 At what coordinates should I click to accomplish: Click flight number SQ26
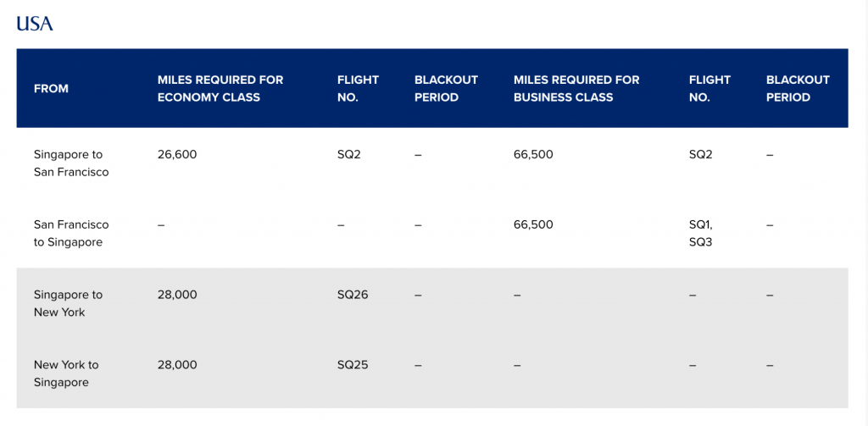tap(353, 295)
